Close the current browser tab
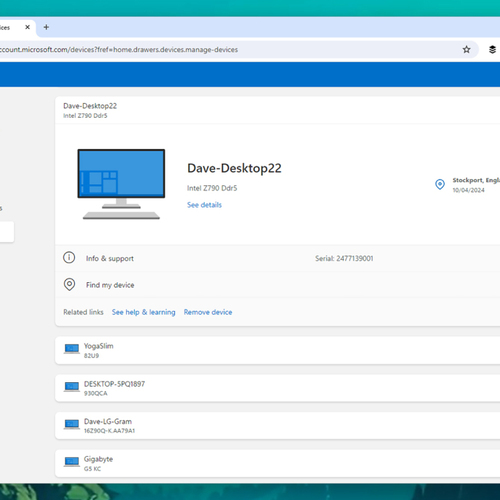 coord(28,27)
